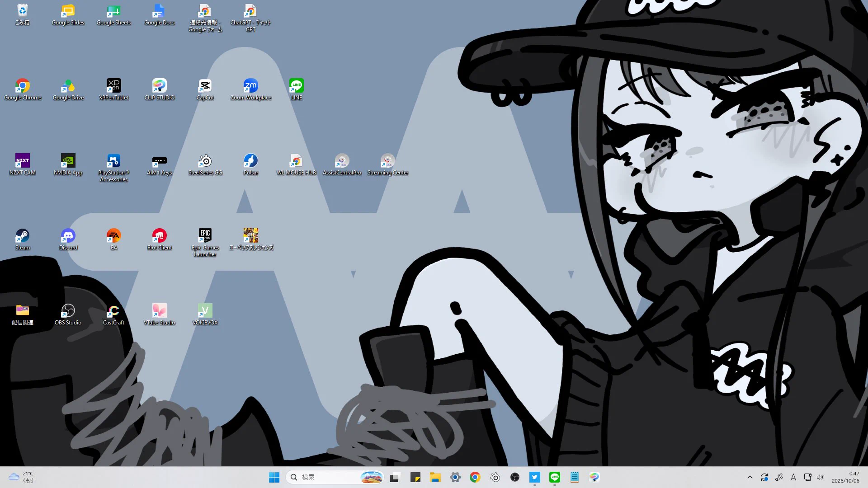The image size is (868, 488).
Task: Open Streaming Center shortcut
Action: 387,164
